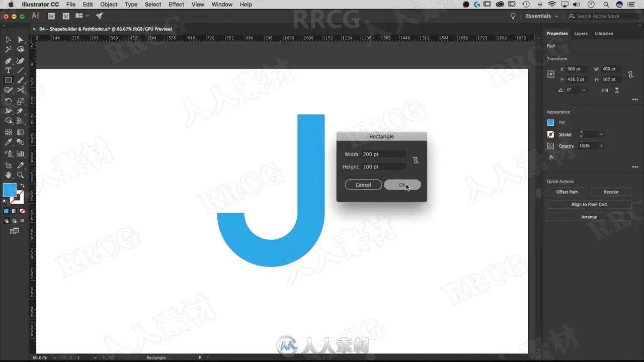Click the Stroke swatch in Appearance
Screen dimensions: 644x362
(x=550, y=134)
